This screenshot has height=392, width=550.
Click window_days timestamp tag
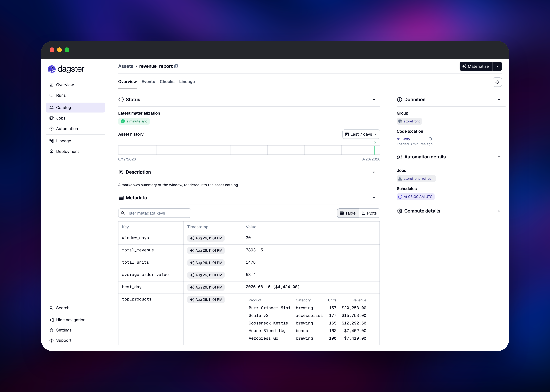point(206,238)
